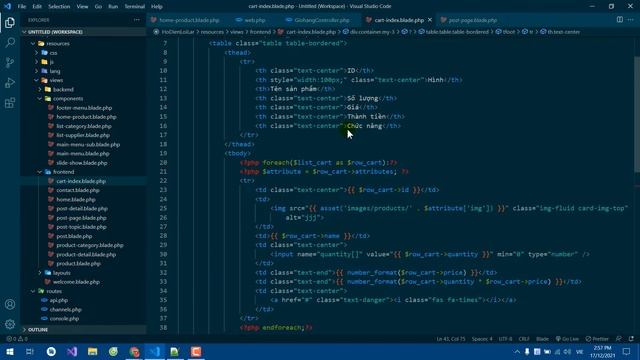Open the Help menu
Screen dimensions: 640x360
pos(157,7)
